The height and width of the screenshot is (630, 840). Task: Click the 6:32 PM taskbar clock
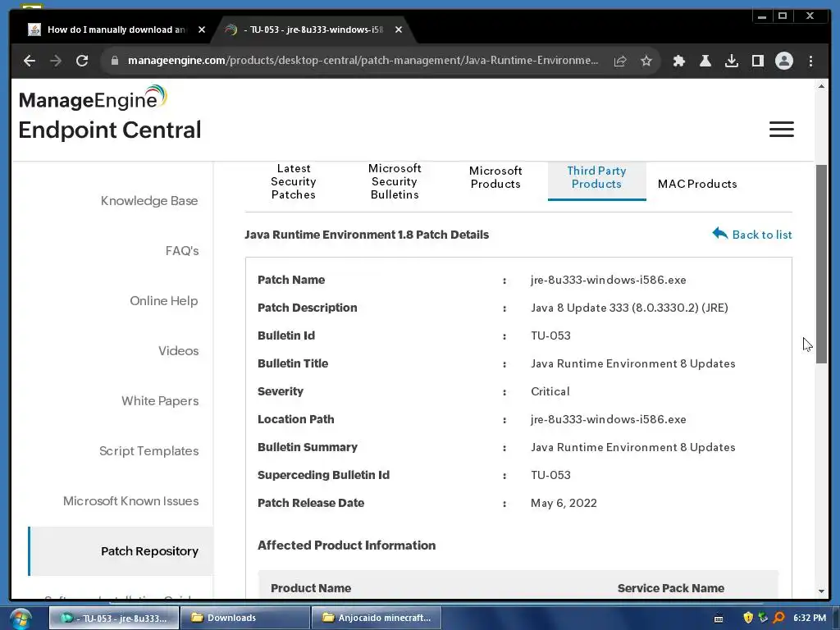coord(809,618)
